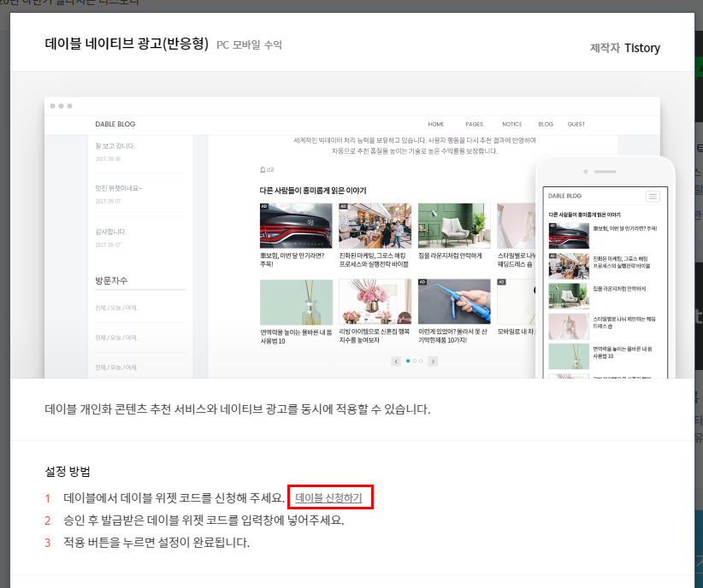Select PAGES in the preview navigation
This screenshot has height=588, width=703.
tap(474, 124)
